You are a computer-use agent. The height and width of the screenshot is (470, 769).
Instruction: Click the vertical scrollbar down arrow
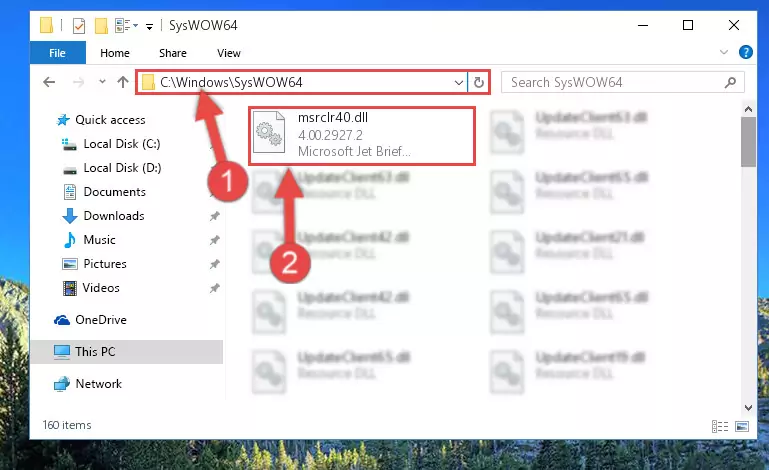click(x=748, y=408)
